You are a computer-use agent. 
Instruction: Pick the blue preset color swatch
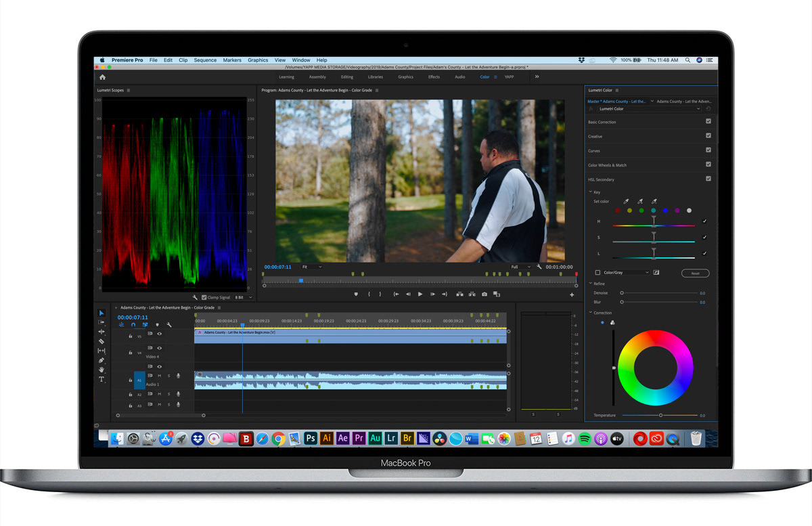pos(665,211)
